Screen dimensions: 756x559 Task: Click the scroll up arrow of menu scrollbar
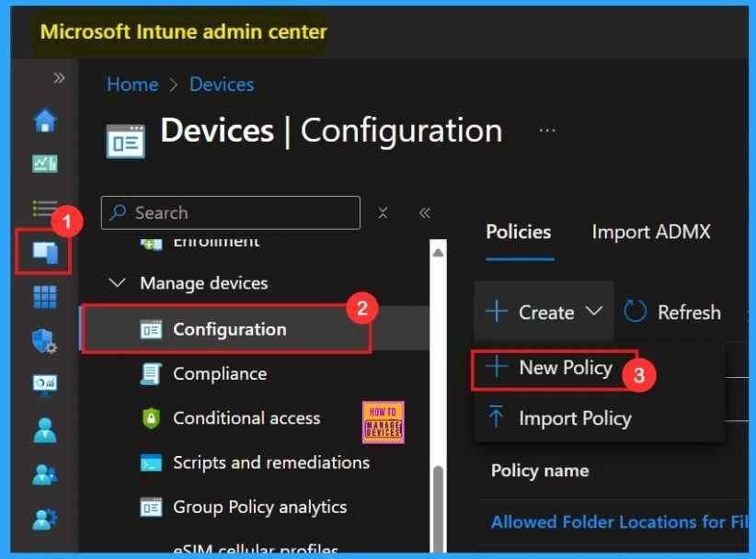[438, 252]
